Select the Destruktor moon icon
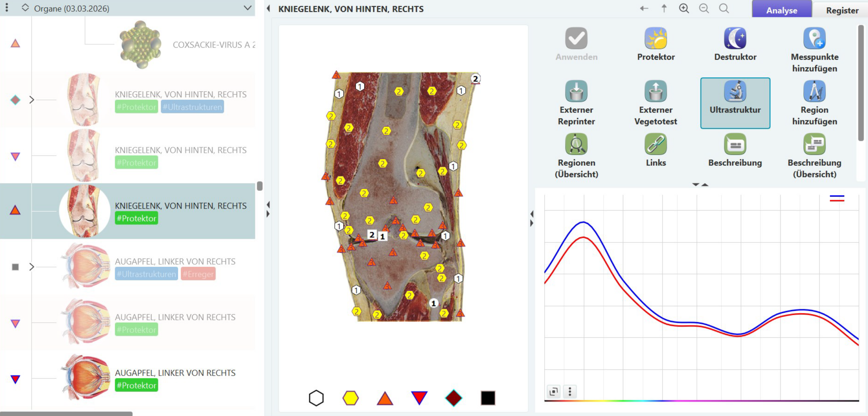Viewport: 868px width, 416px height. (x=735, y=39)
